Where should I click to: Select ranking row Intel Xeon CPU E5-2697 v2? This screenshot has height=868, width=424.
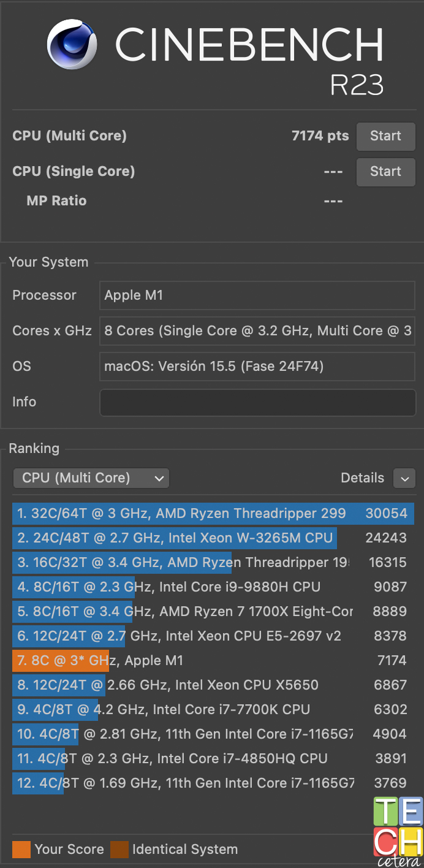point(213,636)
